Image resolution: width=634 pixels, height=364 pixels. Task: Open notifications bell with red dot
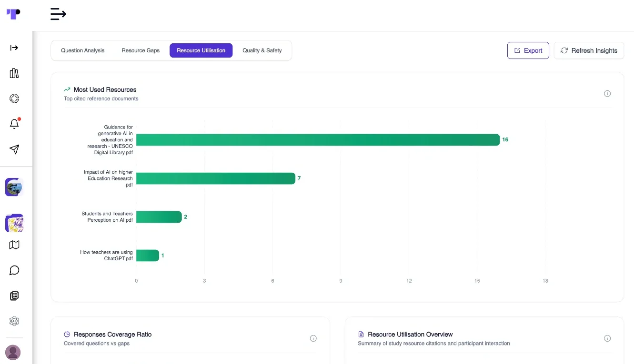(14, 124)
